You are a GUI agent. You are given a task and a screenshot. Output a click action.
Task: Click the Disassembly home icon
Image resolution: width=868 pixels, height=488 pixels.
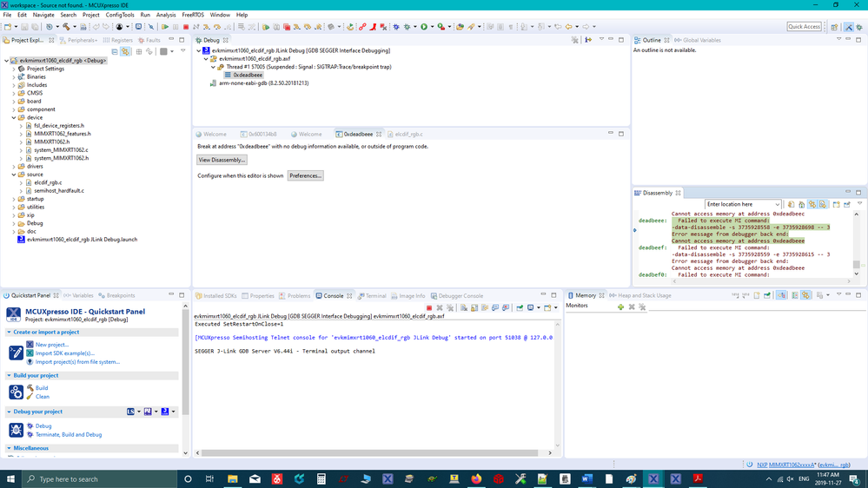[x=802, y=204]
